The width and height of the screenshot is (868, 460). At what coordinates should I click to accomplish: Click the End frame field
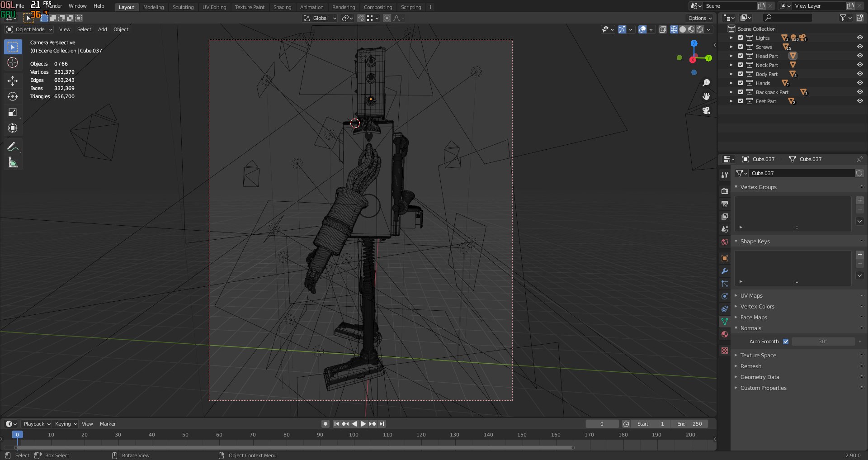pos(689,424)
